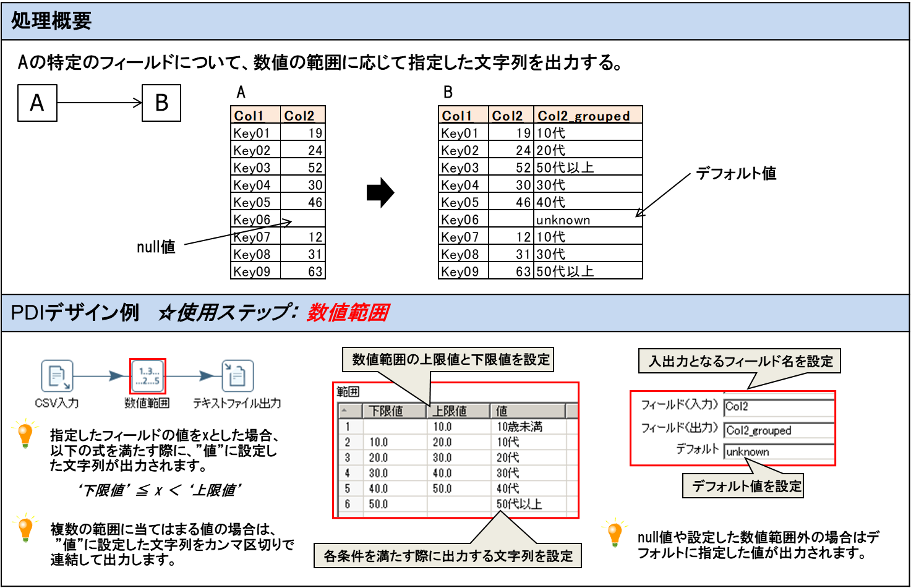Click the 数値範囲 step icon
Viewport: 911px width, 588px height.
[148, 376]
